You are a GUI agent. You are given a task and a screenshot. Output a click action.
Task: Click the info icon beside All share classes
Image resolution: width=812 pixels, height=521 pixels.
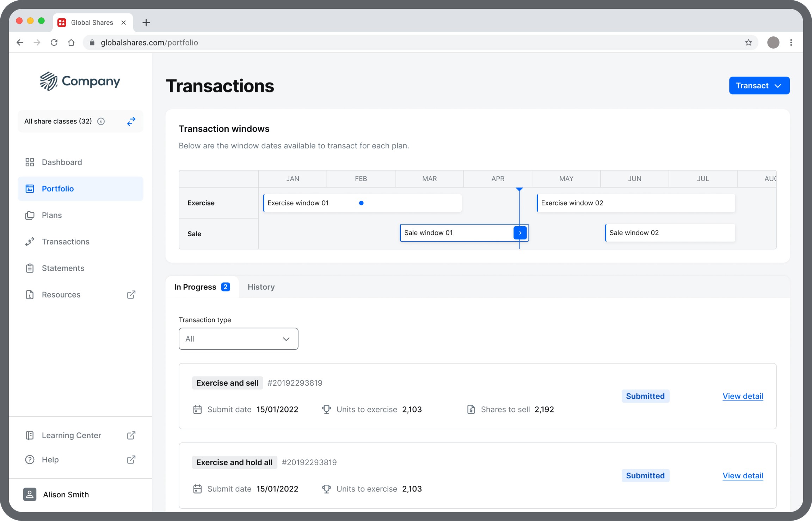click(x=101, y=121)
